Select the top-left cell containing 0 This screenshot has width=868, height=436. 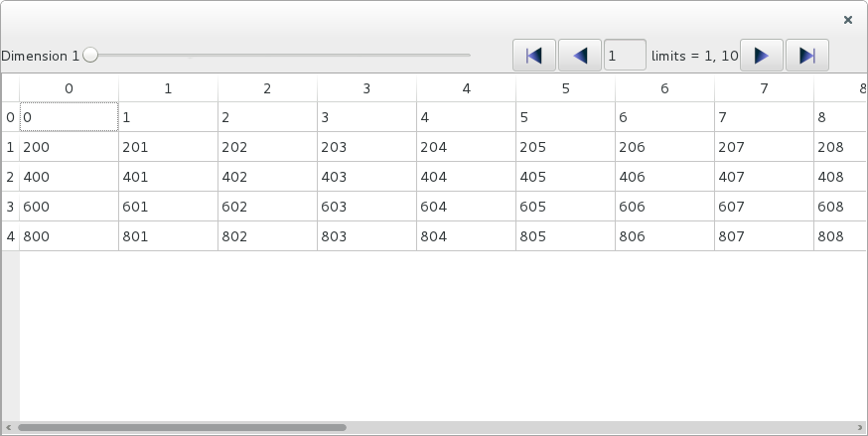(x=69, y=117)
